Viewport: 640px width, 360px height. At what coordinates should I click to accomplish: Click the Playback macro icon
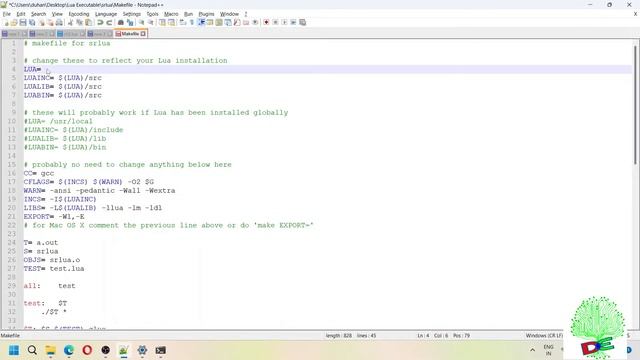click(284, 22)
